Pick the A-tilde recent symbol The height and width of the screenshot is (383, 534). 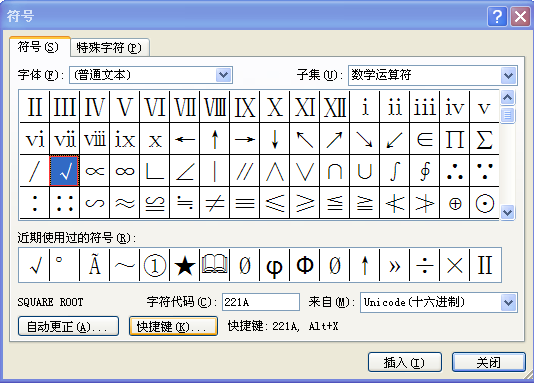(x=95, y=265)
